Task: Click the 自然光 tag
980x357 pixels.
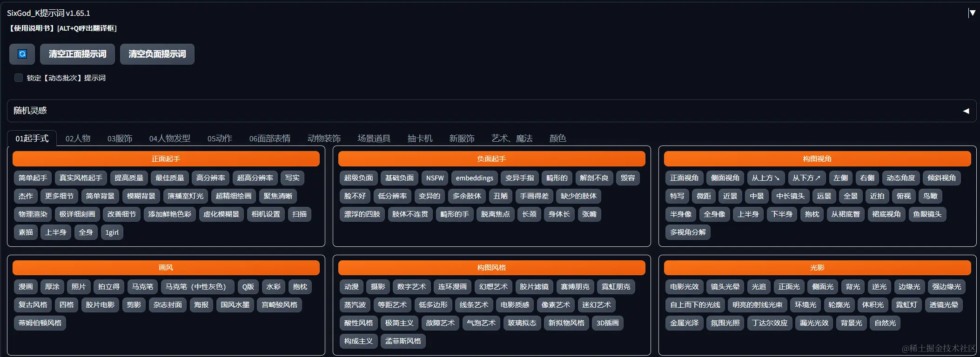Action: (885, 323)
